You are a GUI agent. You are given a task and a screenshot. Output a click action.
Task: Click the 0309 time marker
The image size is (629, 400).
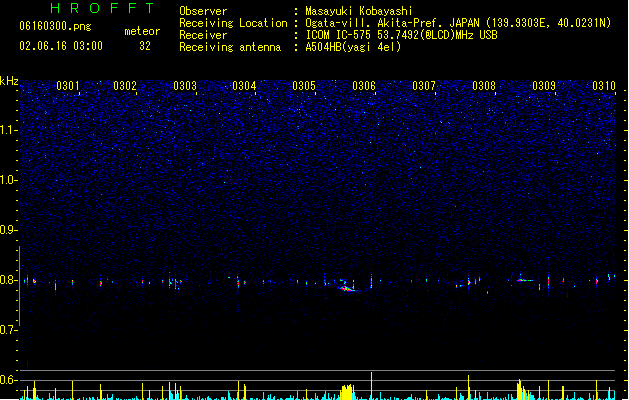pos(544,86)
